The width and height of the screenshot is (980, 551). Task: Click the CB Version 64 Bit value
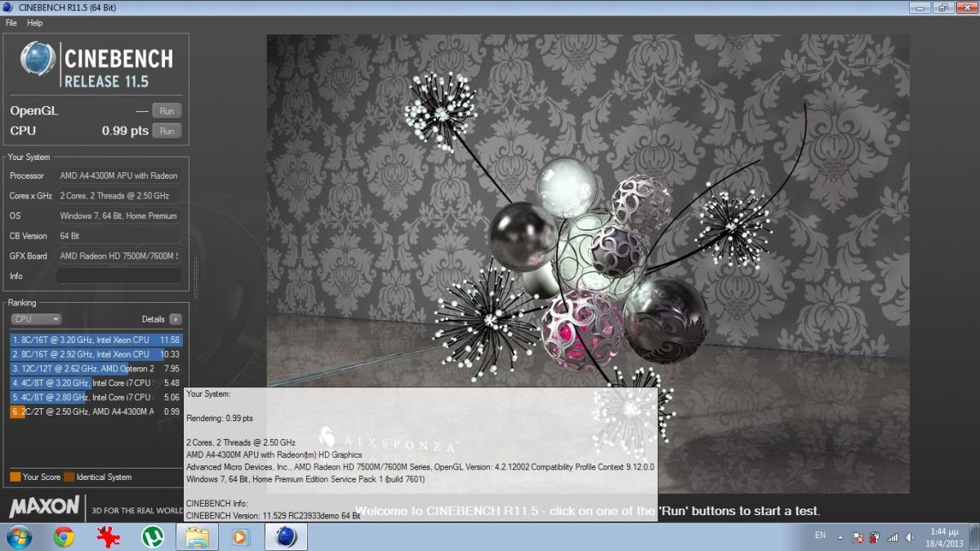(x=119, y=236)
